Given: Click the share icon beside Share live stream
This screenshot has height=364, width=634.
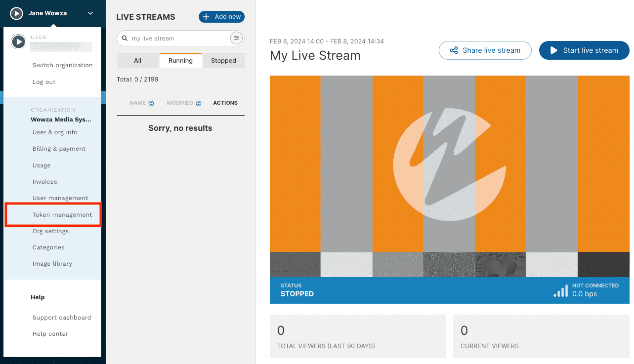Looking at the screenshot, I should tap(454, 50).
